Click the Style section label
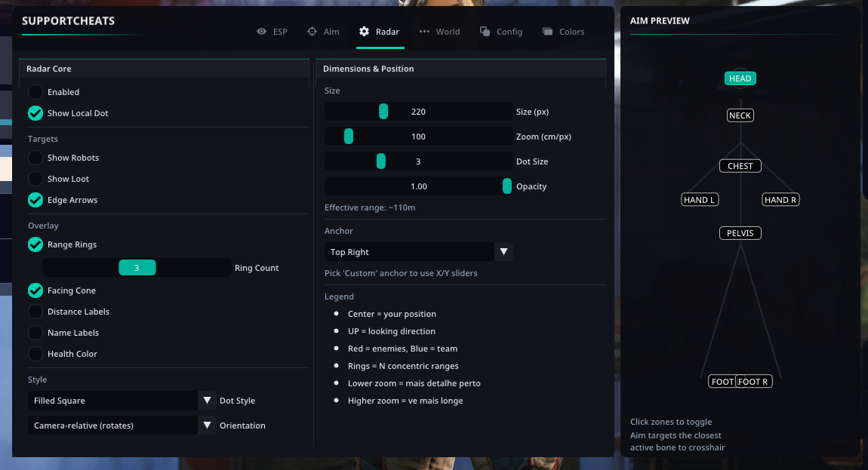 click(37, 379)
